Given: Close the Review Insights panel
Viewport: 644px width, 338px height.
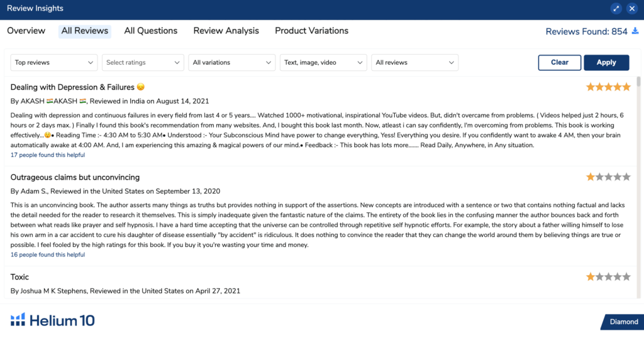Looking at the screenshot, I should [632, 9].
